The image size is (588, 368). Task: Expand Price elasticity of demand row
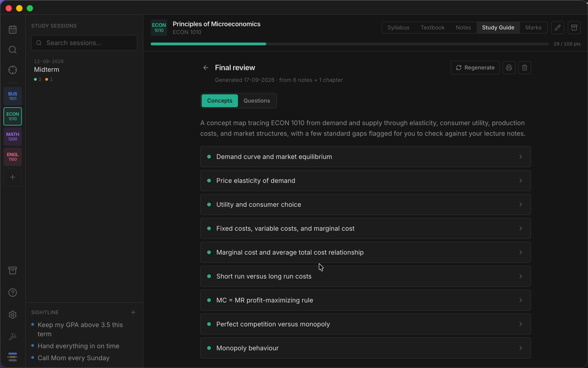click(365, 181)
